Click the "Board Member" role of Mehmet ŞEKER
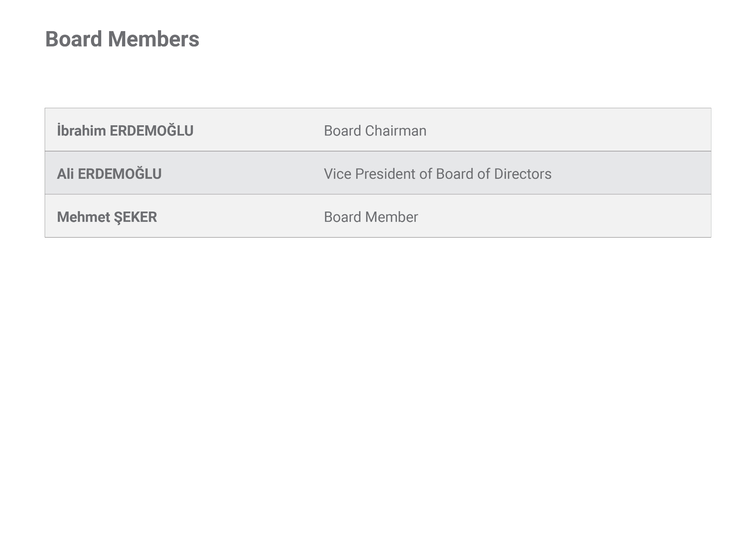This screenshot has width=756, height=535. pos(371,217)
